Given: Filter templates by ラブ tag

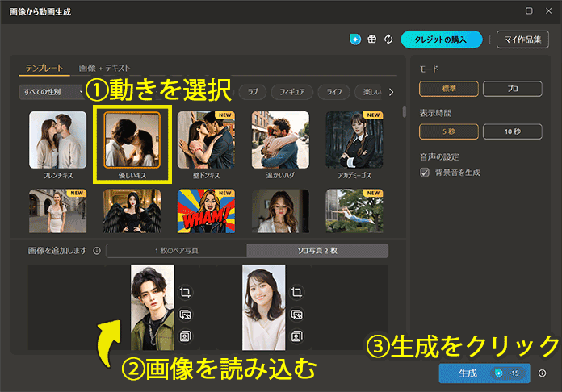Looking at the screenshot, I should [x=253, y=92].
